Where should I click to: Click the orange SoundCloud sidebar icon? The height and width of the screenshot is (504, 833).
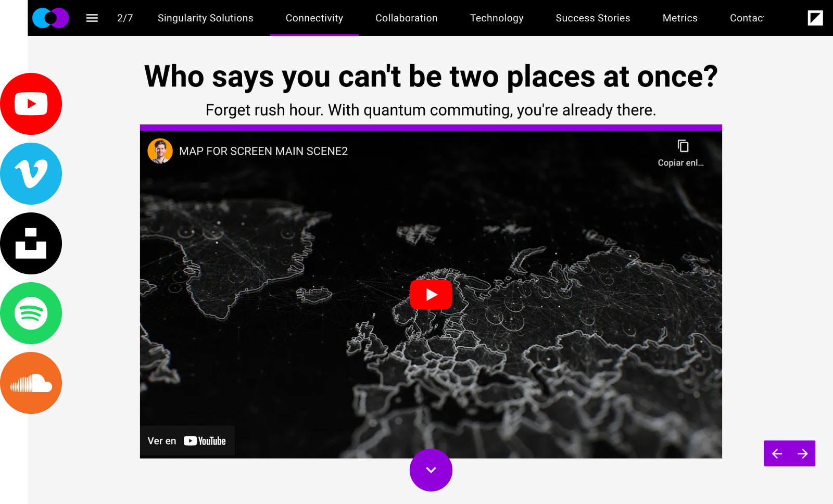31,383
